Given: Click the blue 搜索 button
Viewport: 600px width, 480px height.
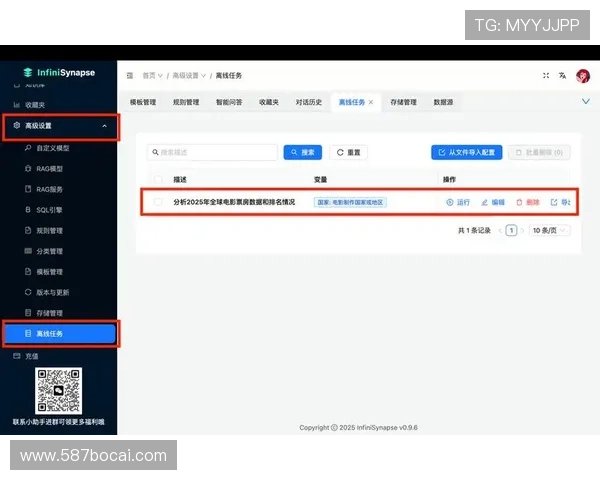Looking at the screenshot, I should (303, 152).
